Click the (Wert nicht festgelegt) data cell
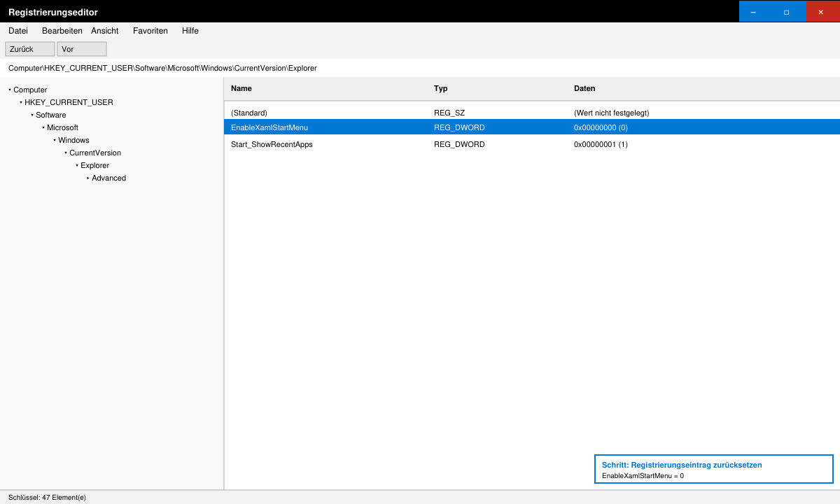This screenshot has width=840, height=504. coord(612,113)
